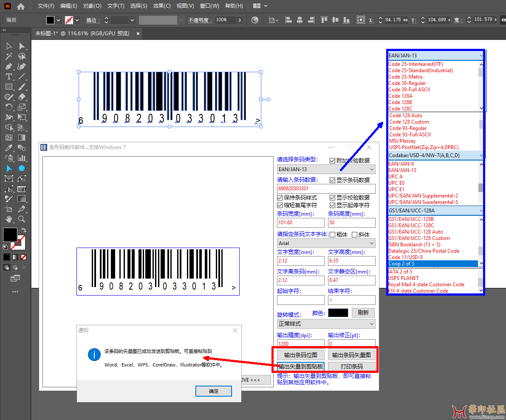Pick the Eyedropper tool
Viewport: 506px width, 420px height.
(9, 148)
